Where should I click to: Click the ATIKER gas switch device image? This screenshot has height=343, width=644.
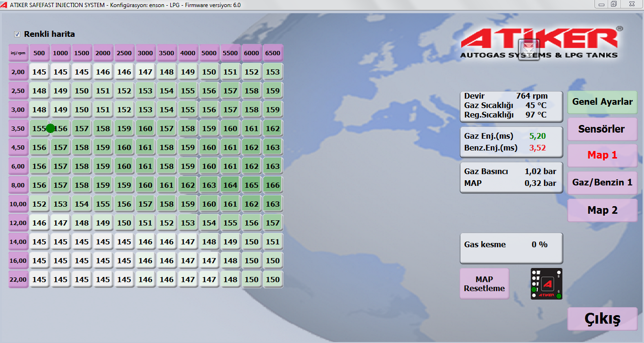(546, 284)
